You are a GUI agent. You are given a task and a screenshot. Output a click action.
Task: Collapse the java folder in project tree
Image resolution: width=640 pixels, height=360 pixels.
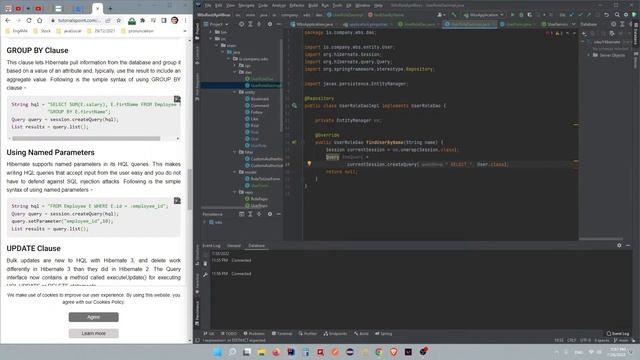[x=223, y=52]
